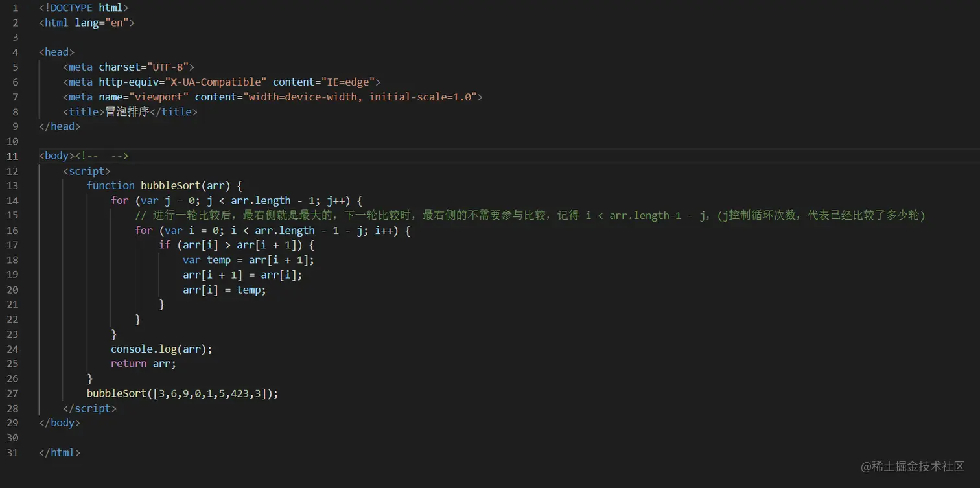Screen dimensions: 980x488
Task: Click the arr[i] = temp; statement
Action: click(x=224, y=290)
